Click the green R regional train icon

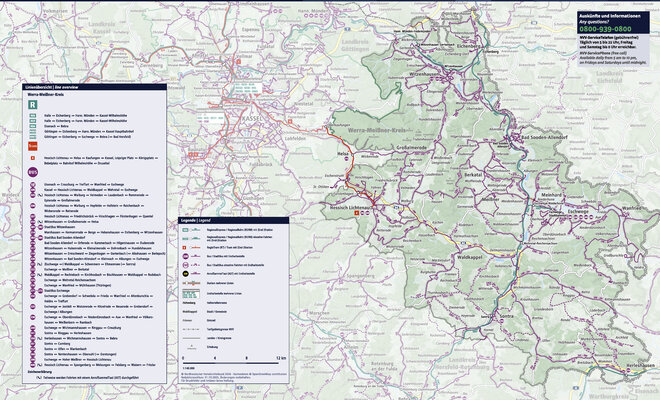(x=33, y=105)
